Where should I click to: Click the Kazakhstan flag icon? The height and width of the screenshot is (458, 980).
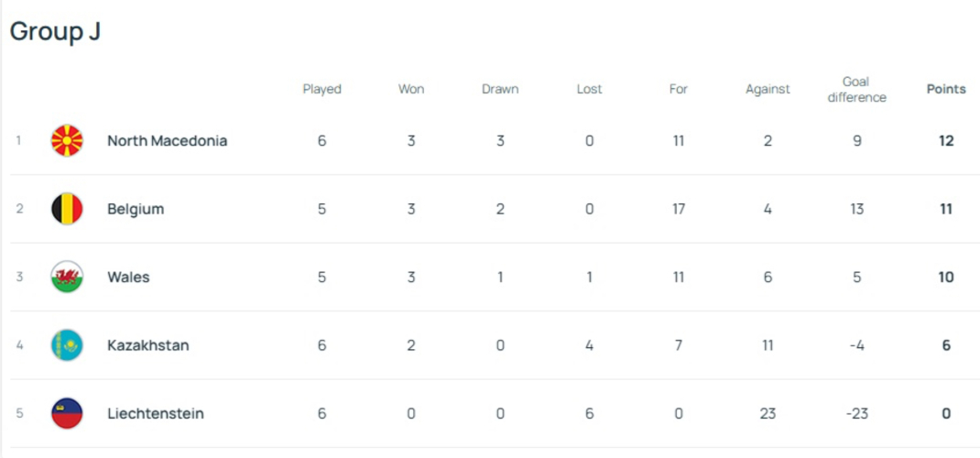click(67, 345)
